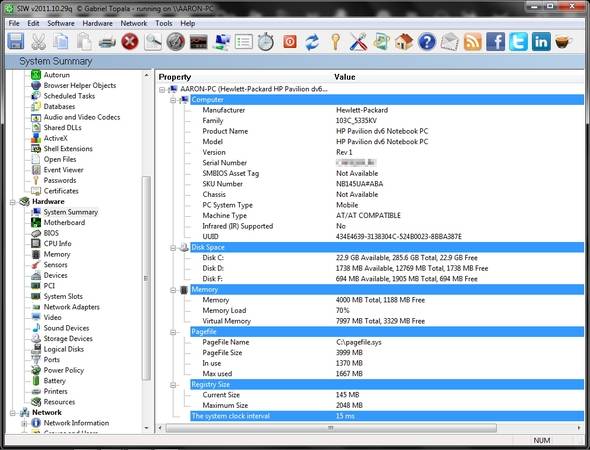590x450 pixels.
Task: Click the Copy toolbar icon
Action: click(x=61, y=41)
